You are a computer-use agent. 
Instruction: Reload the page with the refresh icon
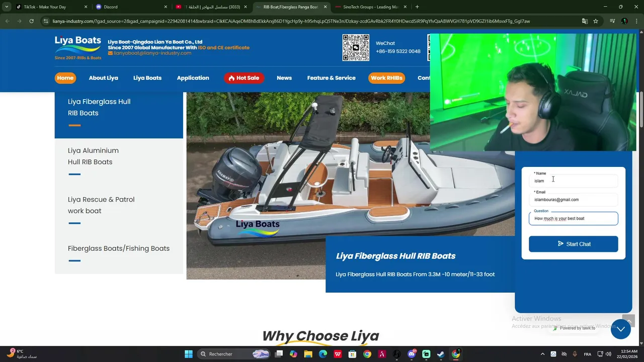tap(31, 21)
